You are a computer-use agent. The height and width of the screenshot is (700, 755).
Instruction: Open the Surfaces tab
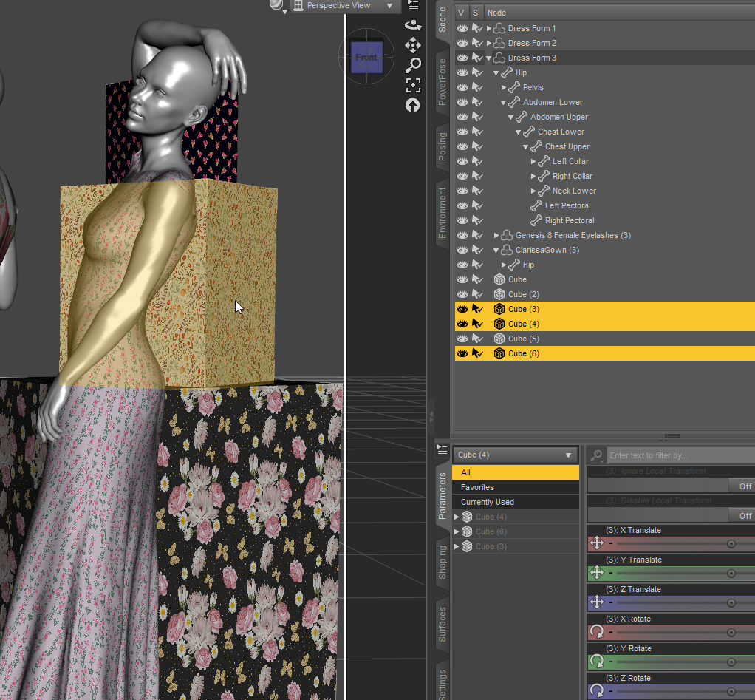(x=442, y=624)
